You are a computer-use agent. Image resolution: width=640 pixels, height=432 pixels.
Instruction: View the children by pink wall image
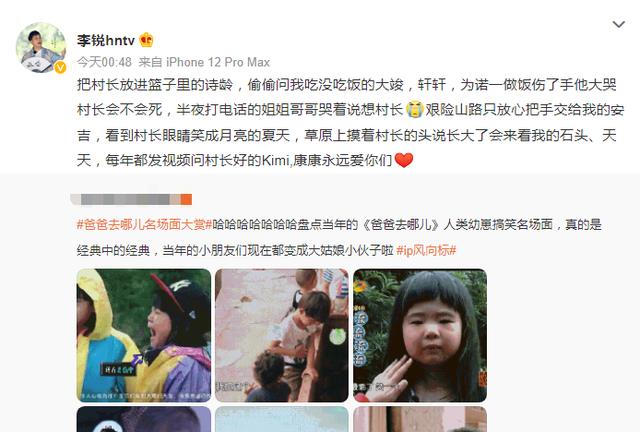[282, 335]
